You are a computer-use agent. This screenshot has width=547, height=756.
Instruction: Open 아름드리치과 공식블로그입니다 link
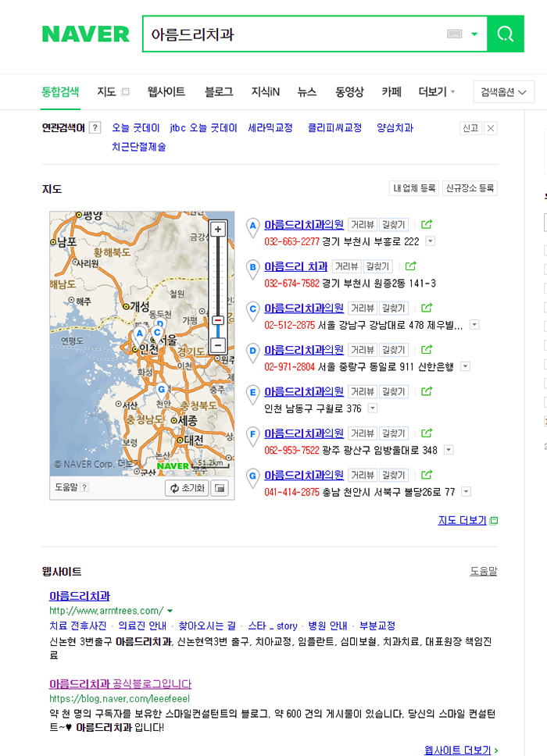[x=120, y=684]
